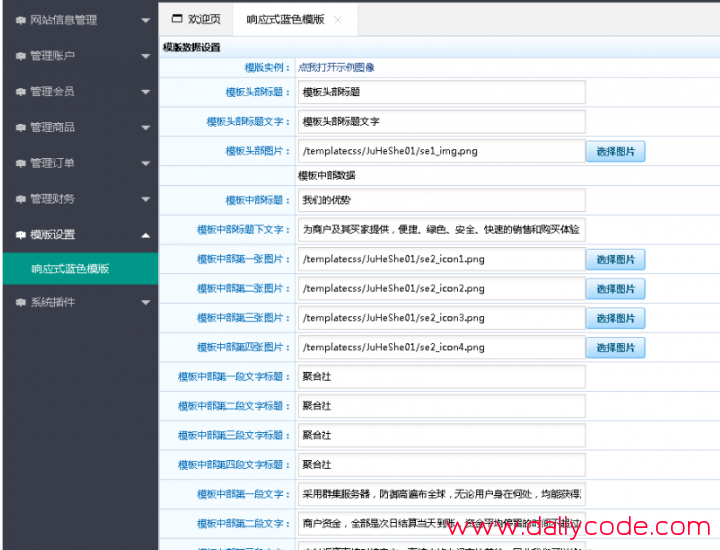The height and width of the screenshot is (550, 720).
Task: Expand the 管理财务 dropdown arrow
Action: [145, 199]
